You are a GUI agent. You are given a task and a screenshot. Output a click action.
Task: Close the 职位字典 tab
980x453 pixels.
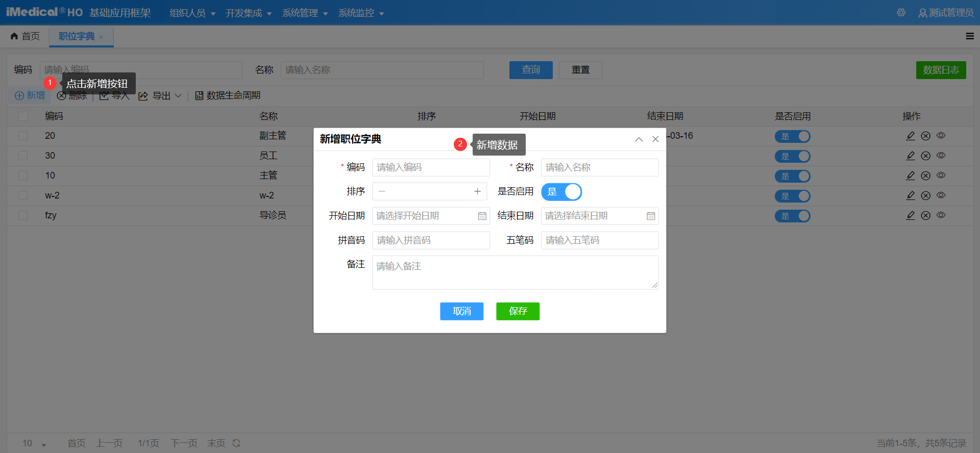tap(101, 37)
